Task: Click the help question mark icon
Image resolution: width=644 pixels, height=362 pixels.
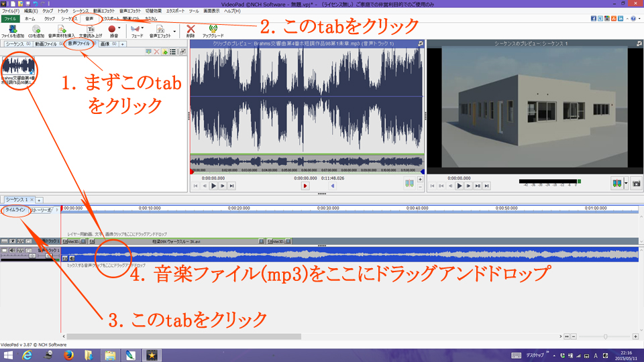Action: tap(633, 19)
